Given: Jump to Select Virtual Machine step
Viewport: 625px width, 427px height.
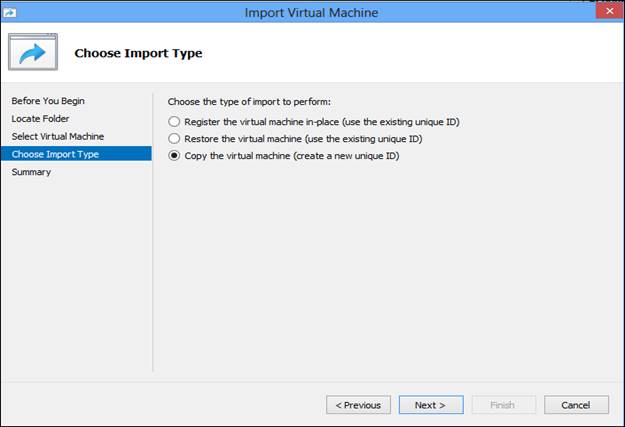Looking at the screenshot, I should pos(57,136).
